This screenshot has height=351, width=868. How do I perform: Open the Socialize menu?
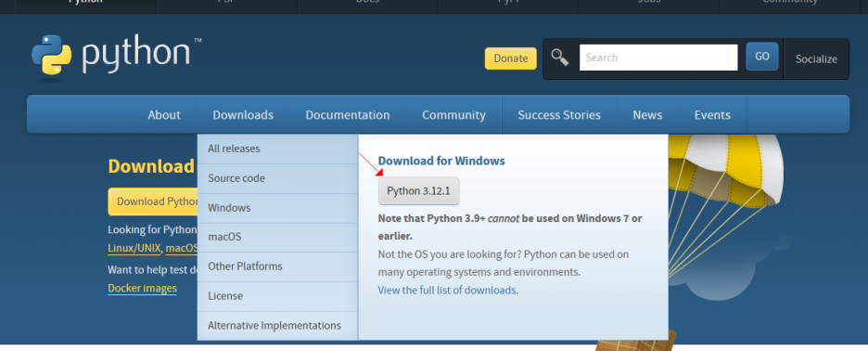[x=816, y=58]
